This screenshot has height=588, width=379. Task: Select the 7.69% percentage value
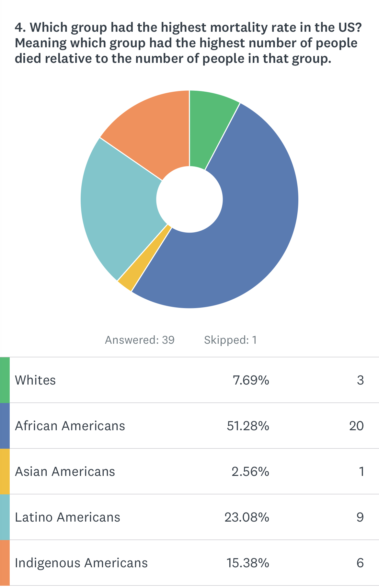251,380
